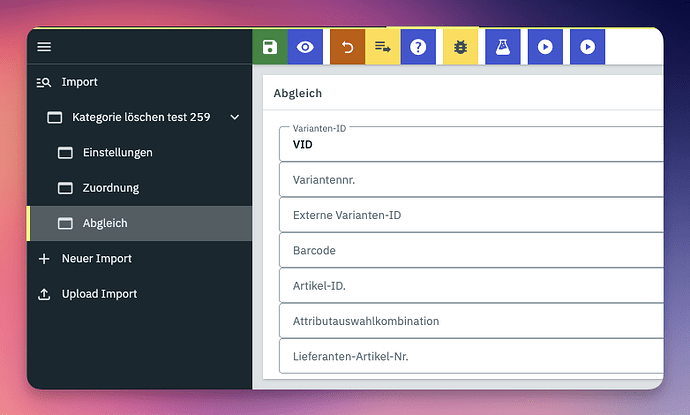Select the Abgleich sidebar entry
Screen dimensions: 690x415
pos(105,223)
